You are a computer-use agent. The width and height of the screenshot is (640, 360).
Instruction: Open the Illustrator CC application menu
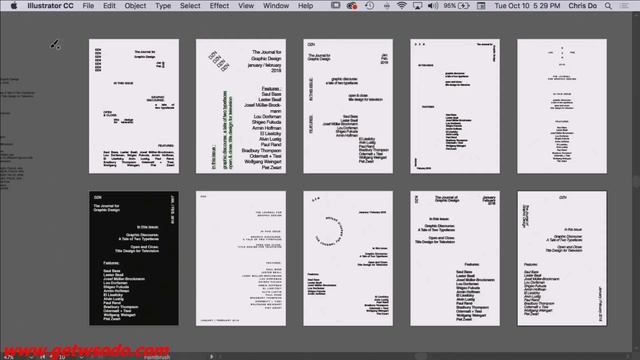50,6
